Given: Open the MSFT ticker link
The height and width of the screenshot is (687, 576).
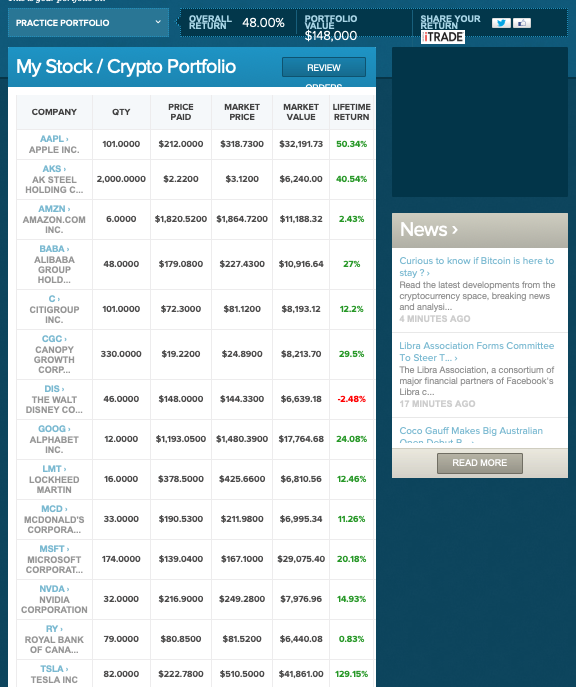Looking at the screenshot, I should coord(54,549).
